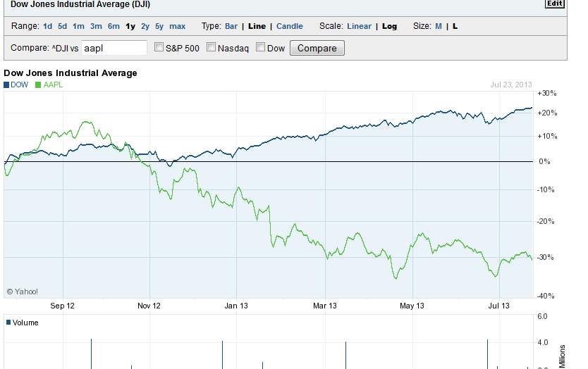The height and width of the screenshot is (369, 588).
Task: Click the Dow Jones Industrial Average chart title
Action: [x=71, y=73]
